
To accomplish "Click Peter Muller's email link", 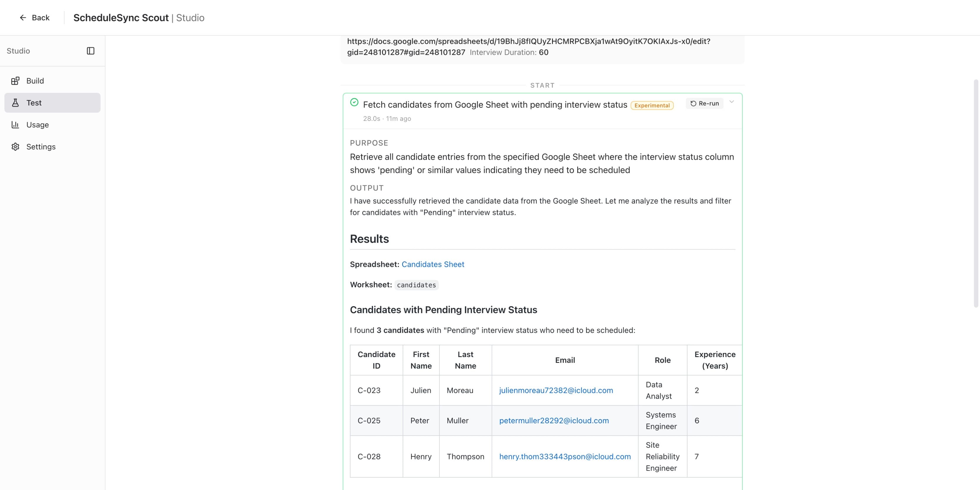I will click(x=554, y=420).
